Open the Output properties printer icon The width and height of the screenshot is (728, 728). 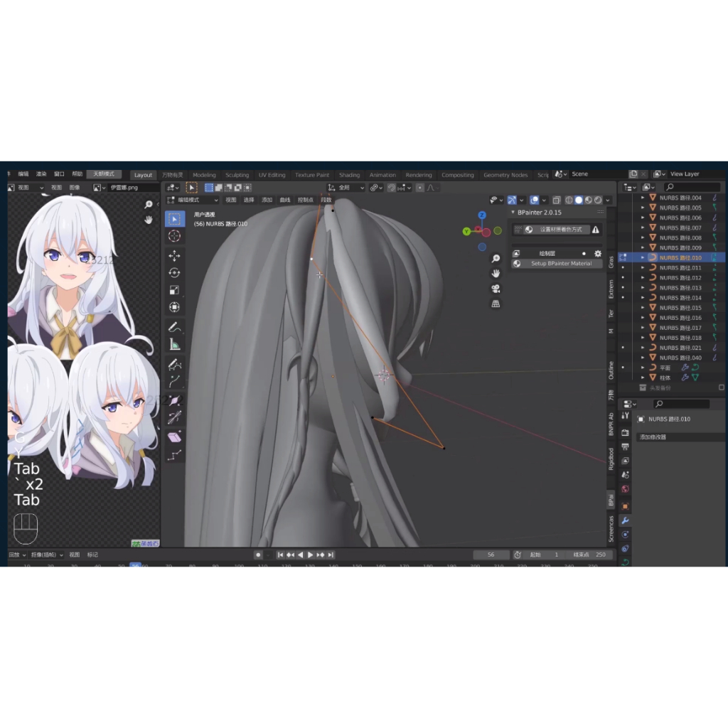[x=626, y=446]
